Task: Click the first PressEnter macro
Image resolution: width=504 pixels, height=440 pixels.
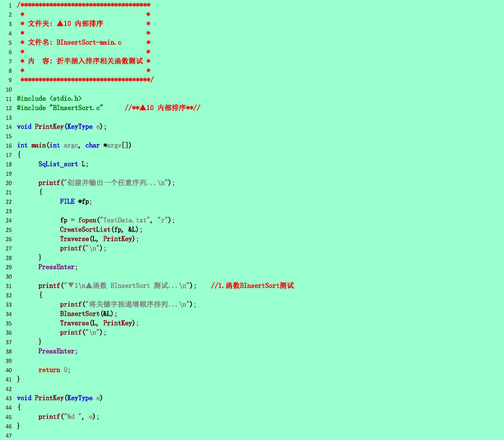Action: tap(57, 267)
